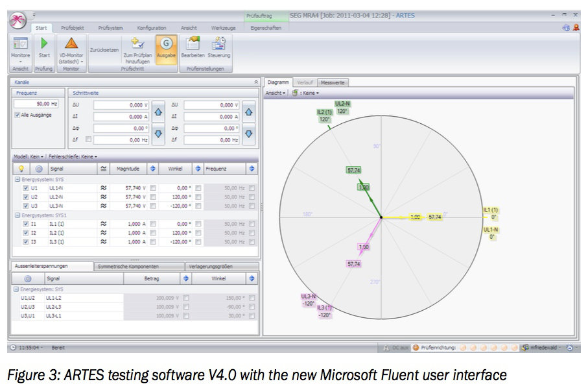
Task: Open the VD-Monitor (statisch) tool
Action: pyautogui.click(x=71, y=49)
